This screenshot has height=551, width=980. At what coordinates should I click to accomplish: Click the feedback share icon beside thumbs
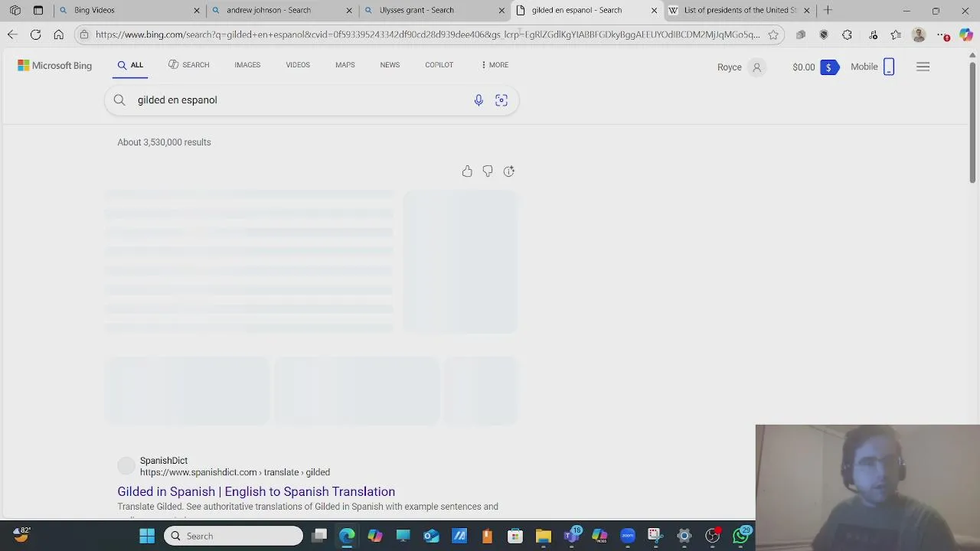click(509, 171)
